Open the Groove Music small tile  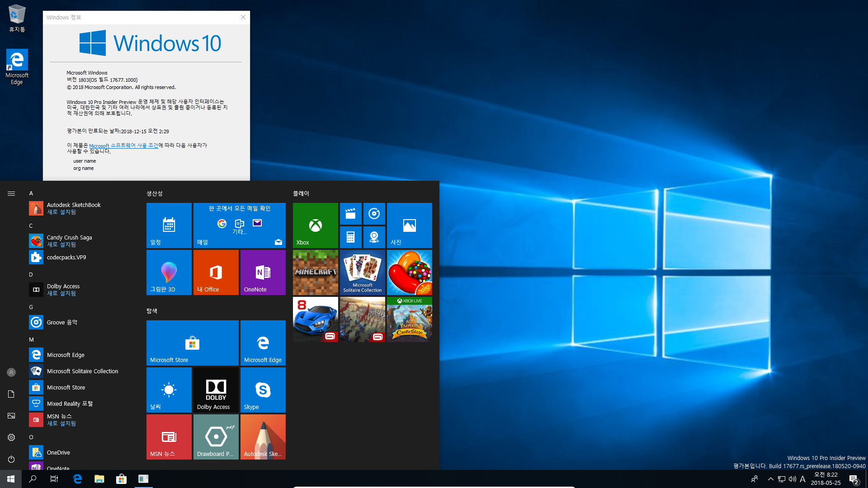[374, 214]
